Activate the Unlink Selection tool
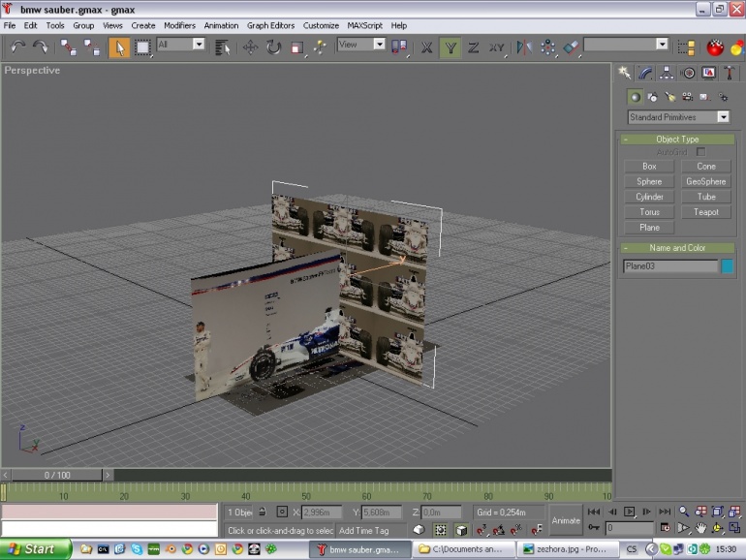 (x=91, y=47)
